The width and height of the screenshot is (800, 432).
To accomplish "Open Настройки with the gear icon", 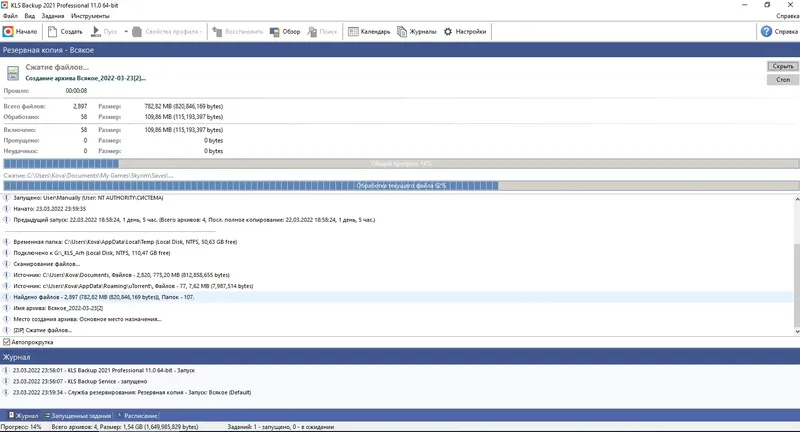I will [x=448, y=32].
